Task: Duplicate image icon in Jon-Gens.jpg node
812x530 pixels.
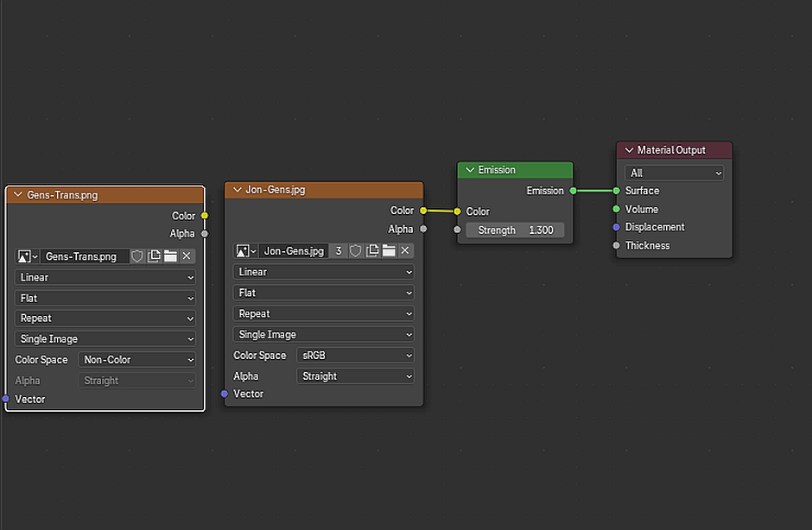Action: 372,251
